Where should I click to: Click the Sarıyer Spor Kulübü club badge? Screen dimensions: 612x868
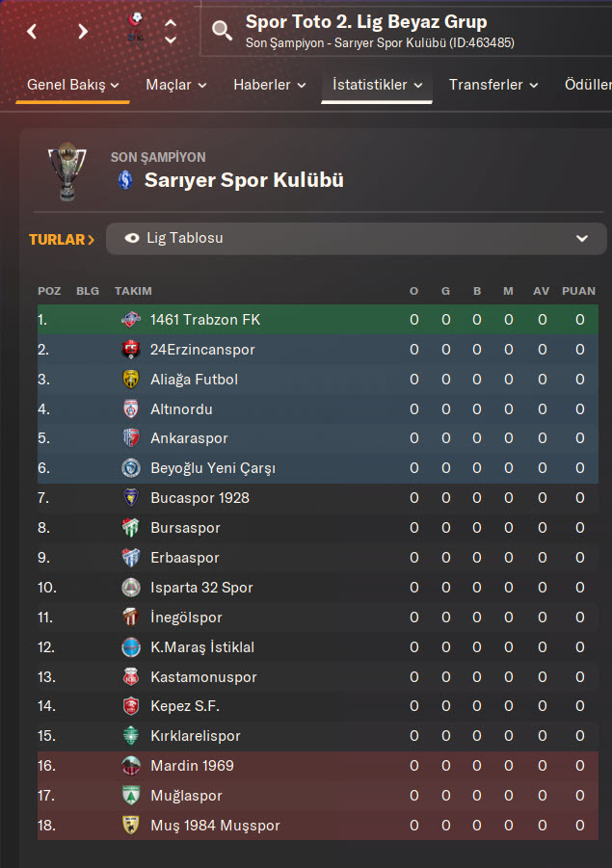125,180
